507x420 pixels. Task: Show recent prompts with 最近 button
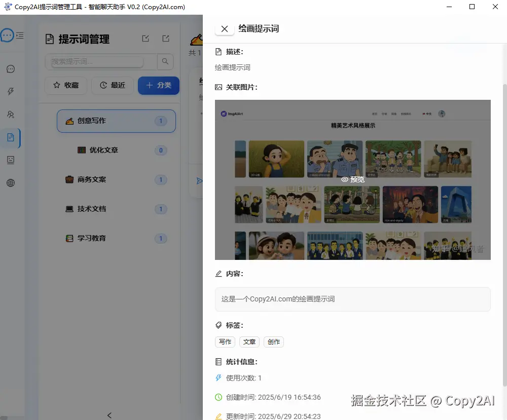click(113, 85)
